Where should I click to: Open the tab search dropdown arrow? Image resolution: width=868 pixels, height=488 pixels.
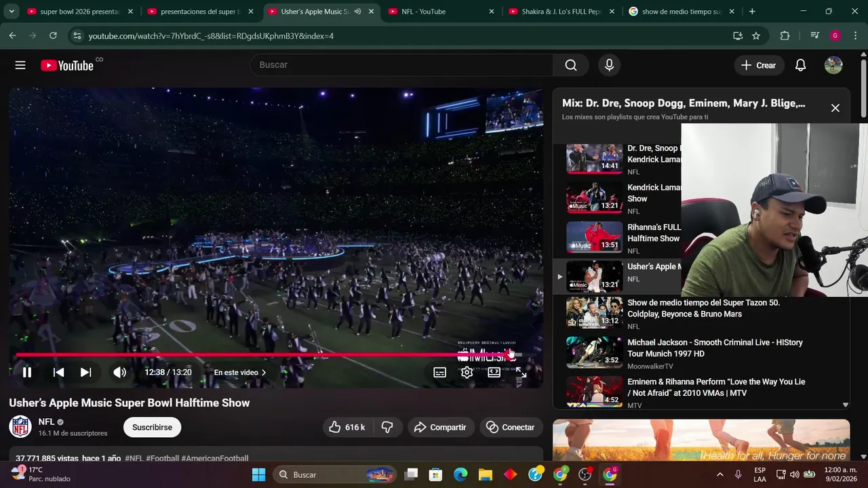point(12,12)
